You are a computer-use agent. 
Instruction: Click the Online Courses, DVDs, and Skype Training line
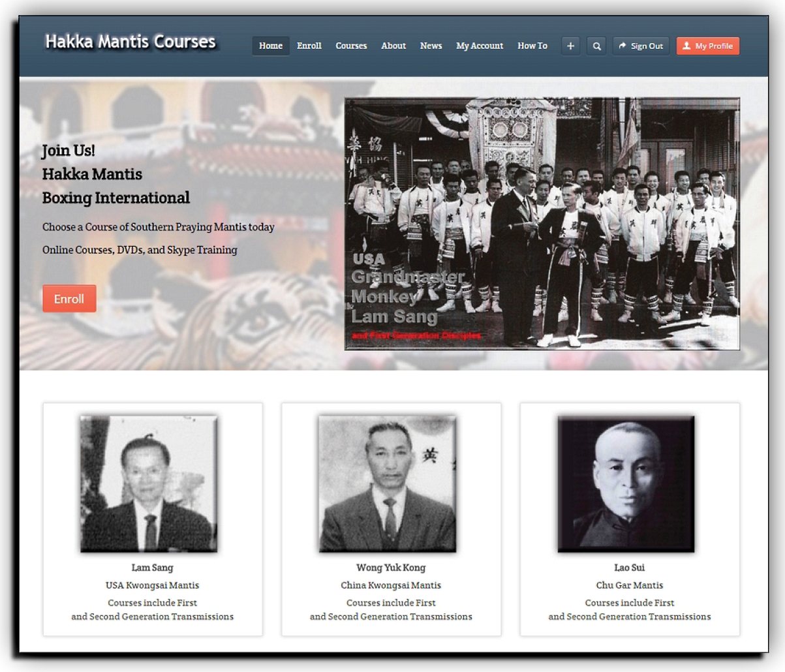click(x=140, y=250)
